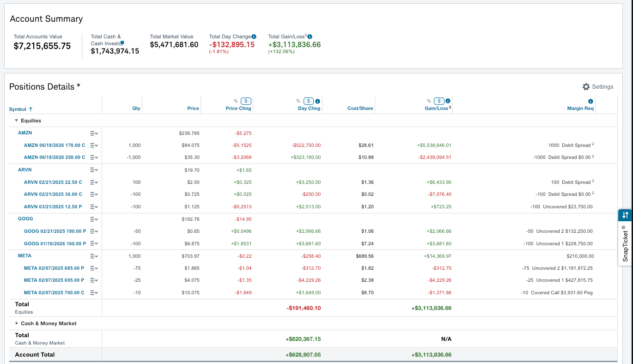Click Account Total day change +$628,907.05
Viewport: 633px width, 364px height.
pos(303,355)
